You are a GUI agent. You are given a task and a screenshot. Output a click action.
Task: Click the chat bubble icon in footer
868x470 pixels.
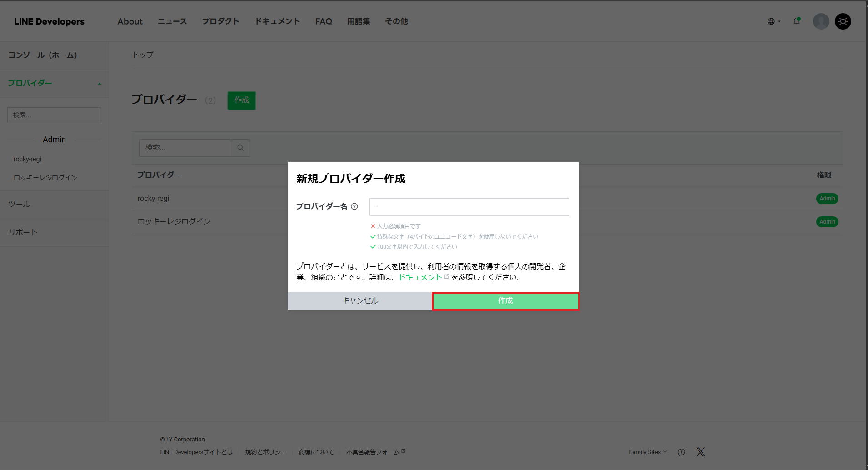pos(682,452)
